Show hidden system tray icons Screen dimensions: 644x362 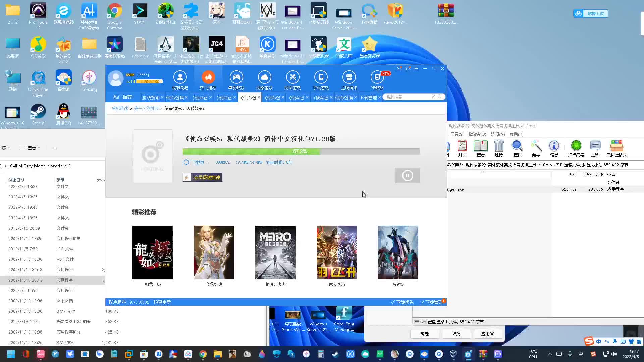549,354
